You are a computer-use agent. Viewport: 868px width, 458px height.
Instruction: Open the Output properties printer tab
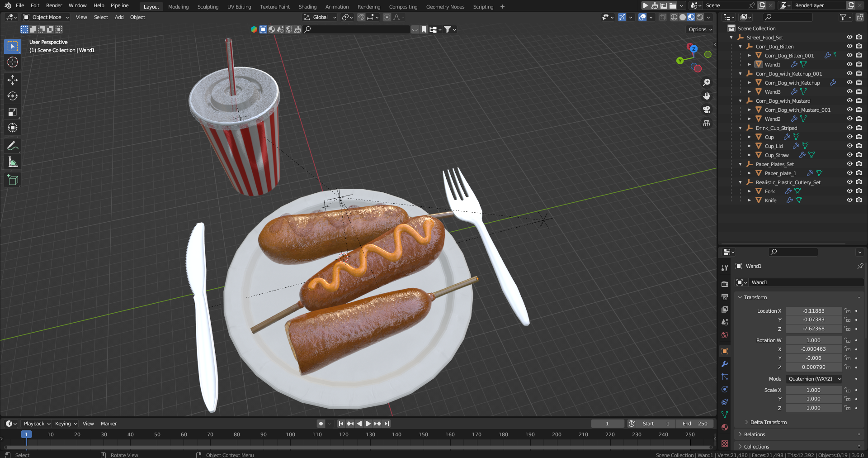tap(725, 296)
